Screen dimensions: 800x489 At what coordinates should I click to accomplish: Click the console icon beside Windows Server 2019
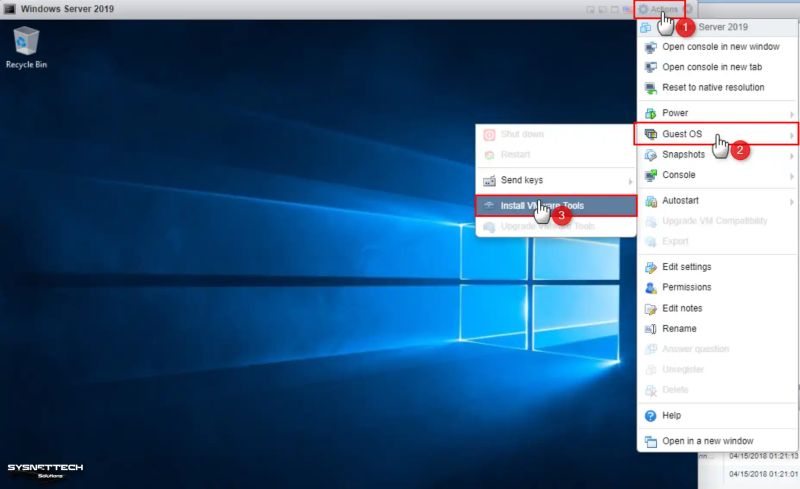click(10, 9)
